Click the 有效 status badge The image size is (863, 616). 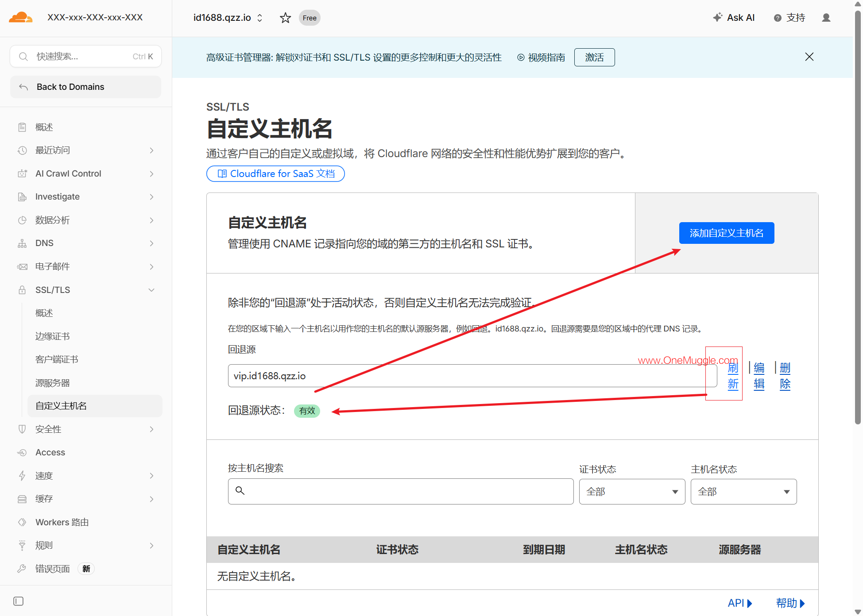(307, 411)
